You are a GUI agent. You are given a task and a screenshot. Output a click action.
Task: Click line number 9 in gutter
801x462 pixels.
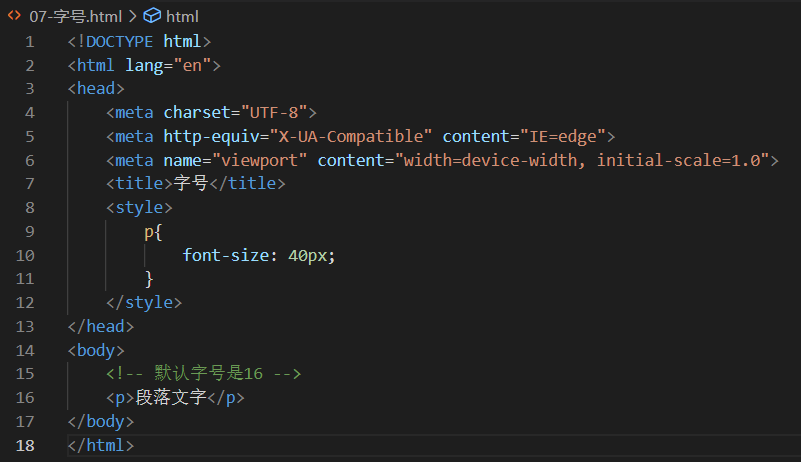pyautogui.click(x=30, y=232)
